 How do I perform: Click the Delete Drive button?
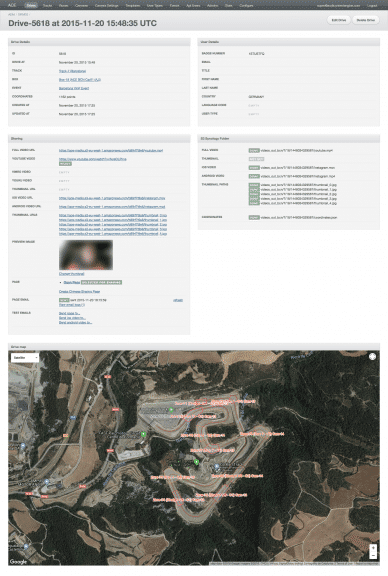pos(366,20)
